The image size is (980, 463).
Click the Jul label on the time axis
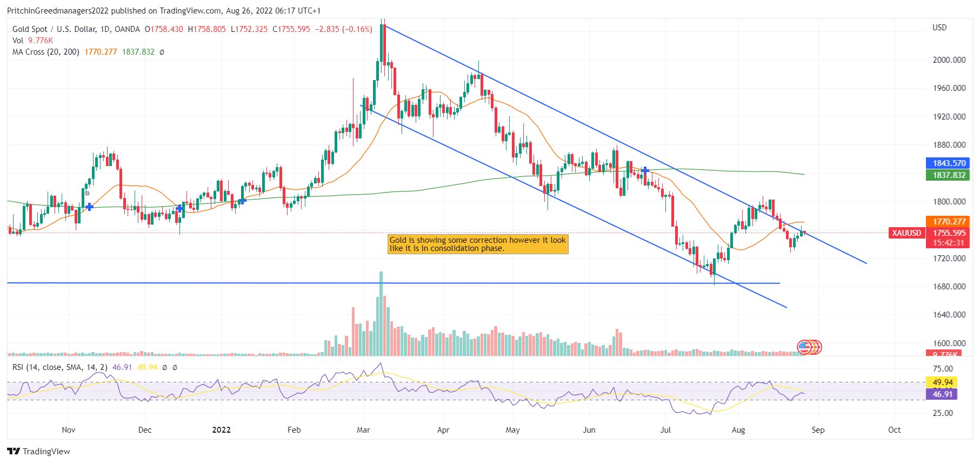coord(665,430)
